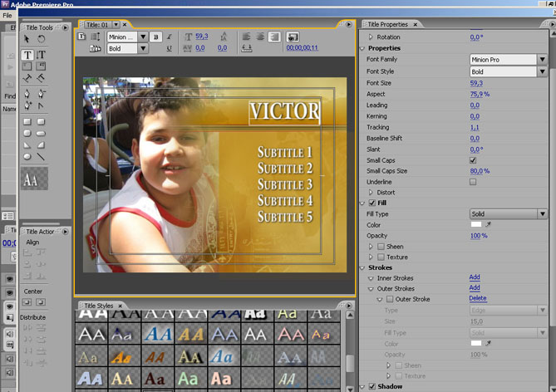Disable the Fill checkbox
Image resolution: width=556 pixels, height=392 pixels.
point(371,203)
